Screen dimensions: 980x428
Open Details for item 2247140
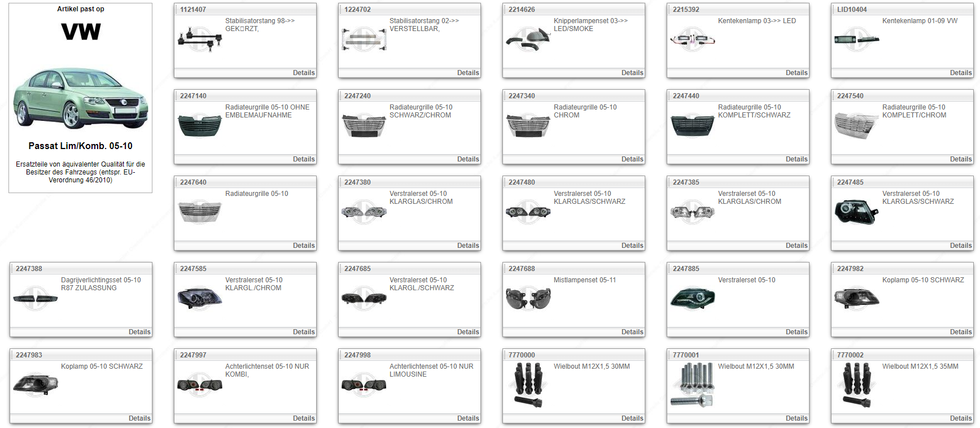click(x=303, y=159)
